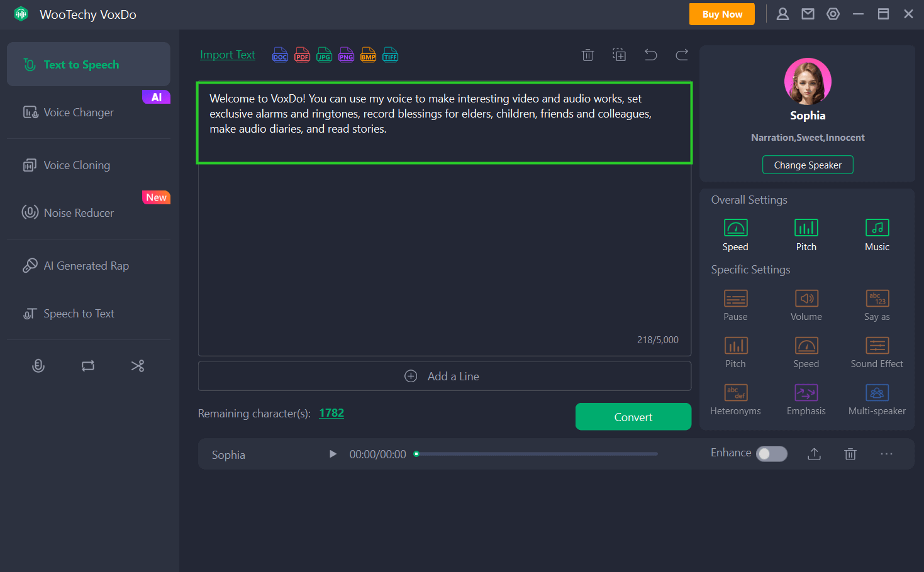Enable the Enhance audio toggle

point(772,454)
